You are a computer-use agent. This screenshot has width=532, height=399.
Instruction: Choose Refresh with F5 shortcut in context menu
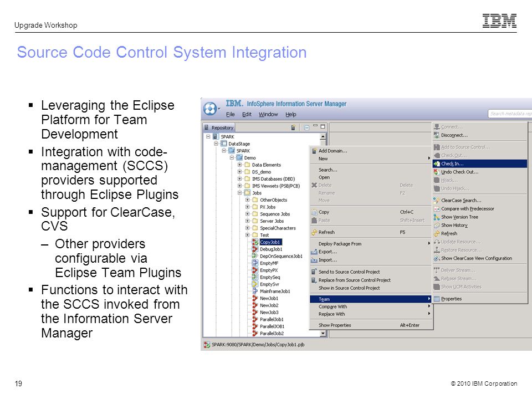click(371, 232)
